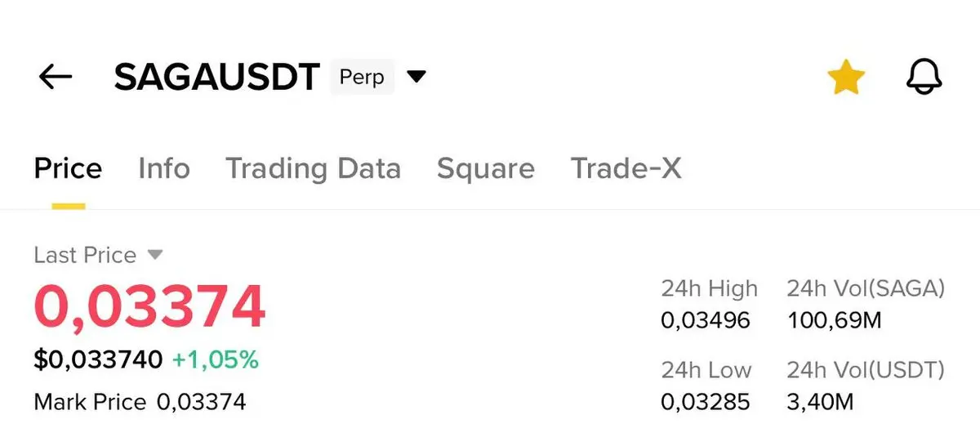Screen dimensions: 980x446
Task: Expand the SAGAUSDT pair selector arrow
Action: [x=416, y=77]
